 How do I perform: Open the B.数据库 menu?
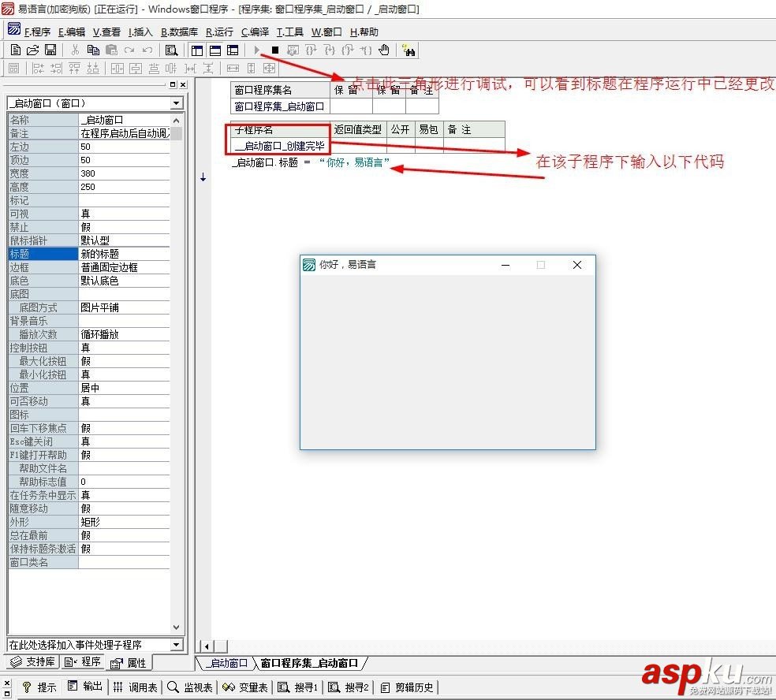(x=179, y=32)
